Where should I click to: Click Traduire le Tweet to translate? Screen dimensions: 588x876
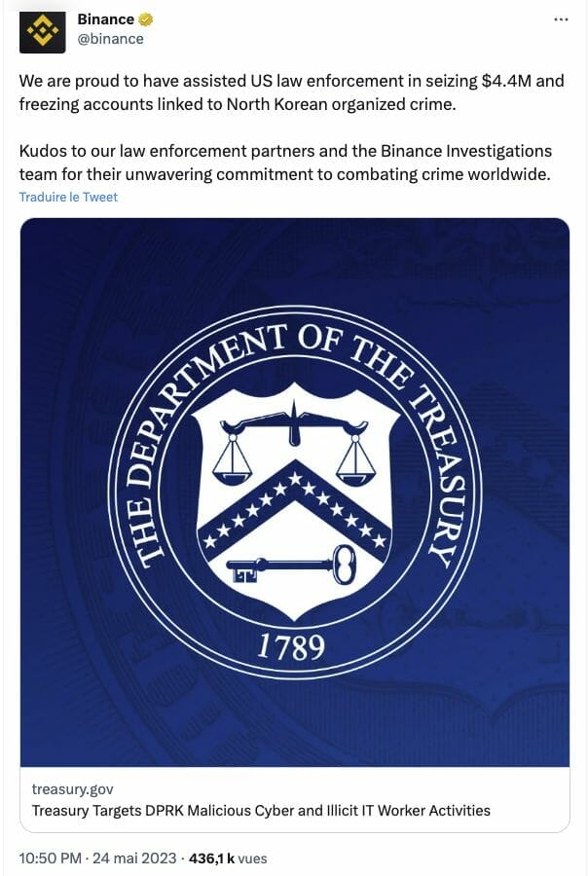[65, 197]
